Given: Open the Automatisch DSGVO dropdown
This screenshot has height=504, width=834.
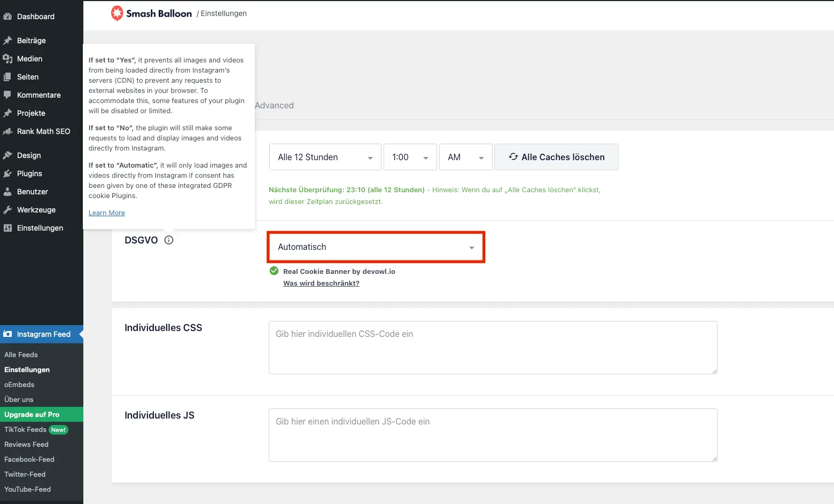Looking at the screenshot, I should click(x=376, y=247).
